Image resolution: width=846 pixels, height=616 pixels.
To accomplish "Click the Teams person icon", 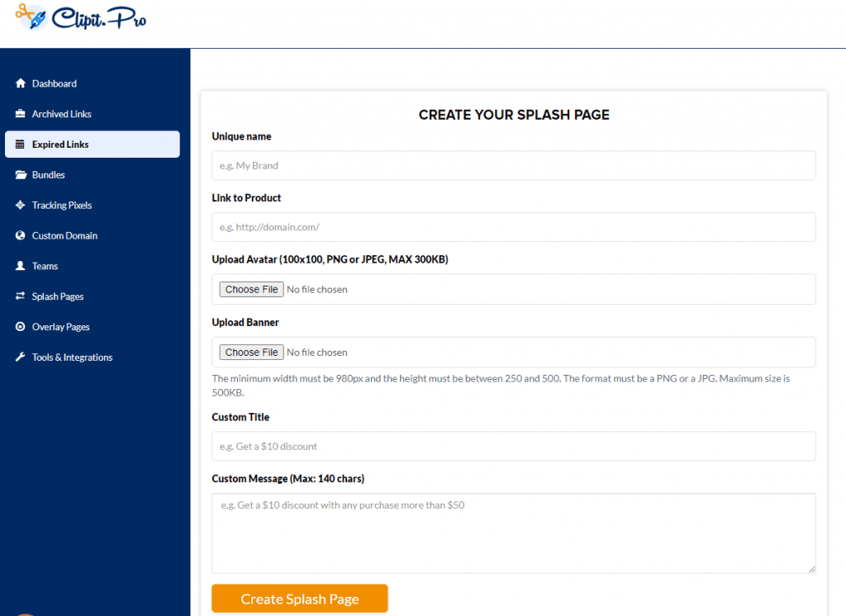I will click(21, 266).
